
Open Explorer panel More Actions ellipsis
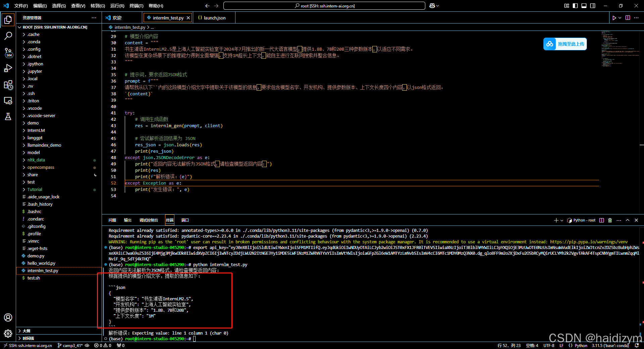coord(94,18)
